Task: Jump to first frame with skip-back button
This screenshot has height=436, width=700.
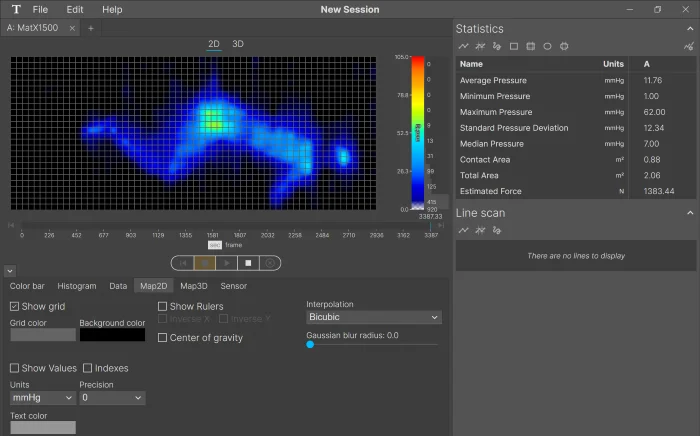Action: tap(183, 263)
